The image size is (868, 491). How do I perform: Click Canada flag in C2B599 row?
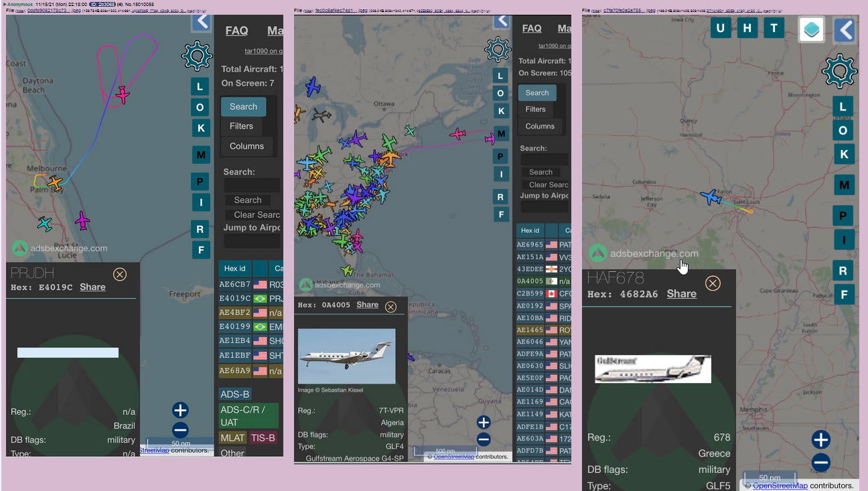coord(552,293)
